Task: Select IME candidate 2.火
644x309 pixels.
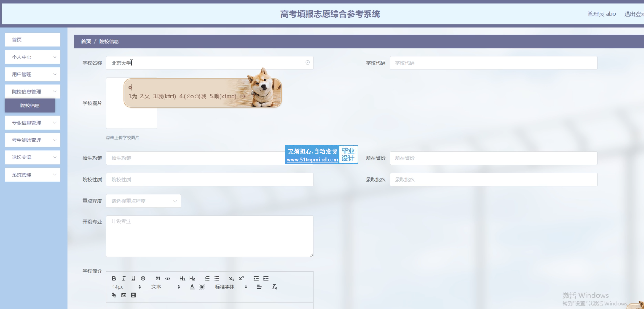Action: pos(145,96)
